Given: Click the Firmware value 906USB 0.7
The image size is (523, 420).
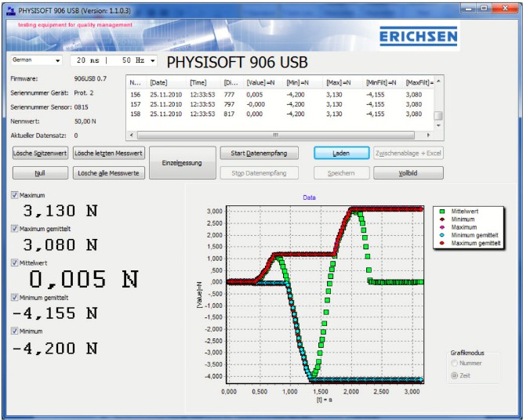Looking at the screenshot, I should [90, 78].
